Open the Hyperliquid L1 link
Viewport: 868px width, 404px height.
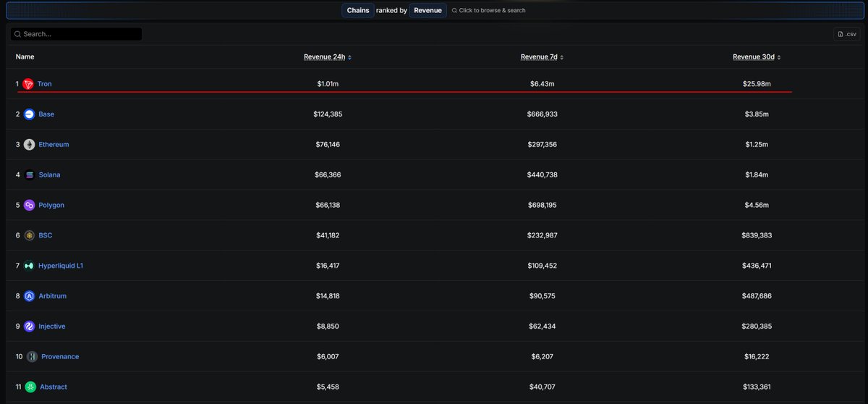coord(61,266)
